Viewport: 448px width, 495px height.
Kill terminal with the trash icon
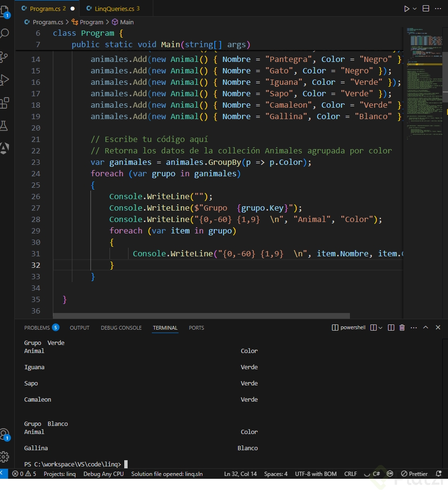[402, 327]
